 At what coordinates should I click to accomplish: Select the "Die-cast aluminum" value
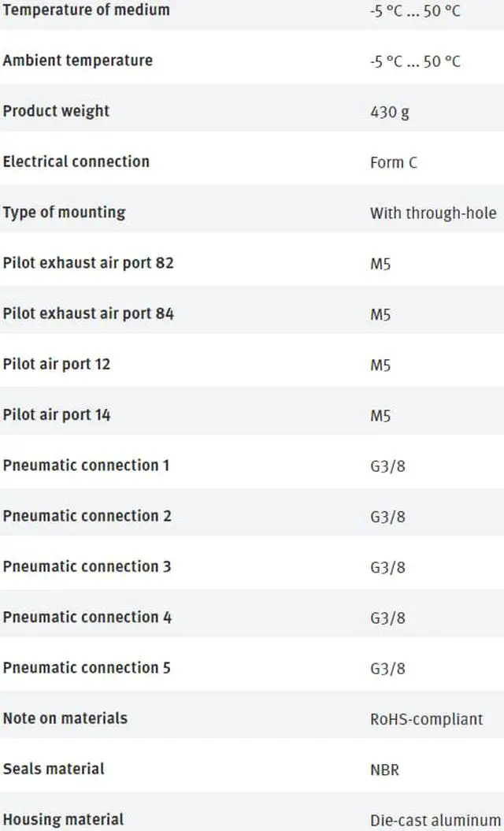click(x=435, y=820)
